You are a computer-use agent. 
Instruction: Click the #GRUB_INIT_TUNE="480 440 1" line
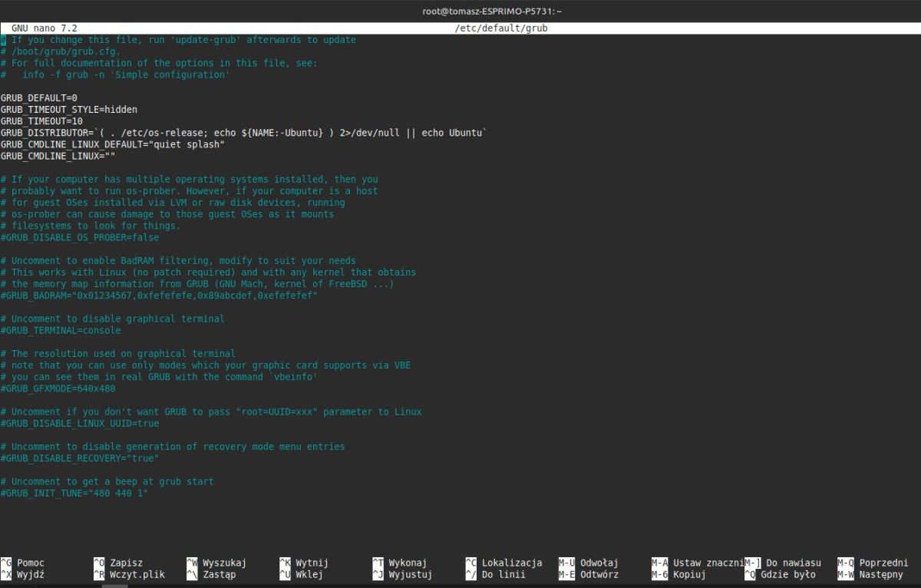pyautogui.click(x=74, y=493)
